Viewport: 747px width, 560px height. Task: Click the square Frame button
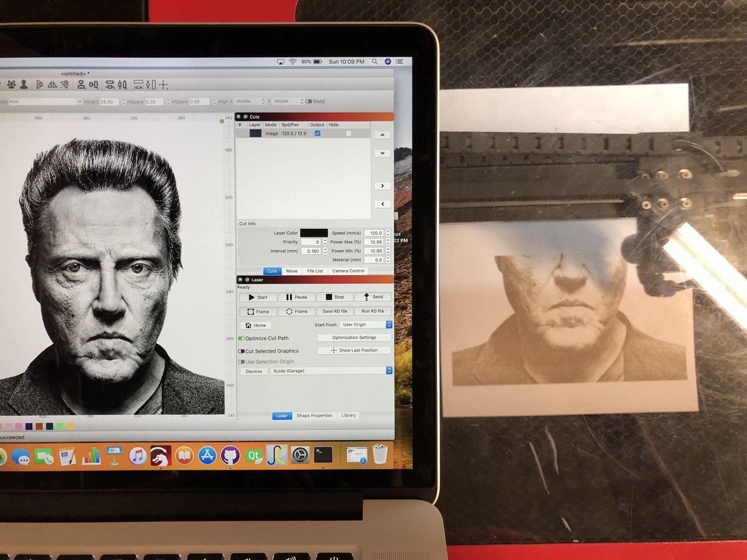[258, 311]
